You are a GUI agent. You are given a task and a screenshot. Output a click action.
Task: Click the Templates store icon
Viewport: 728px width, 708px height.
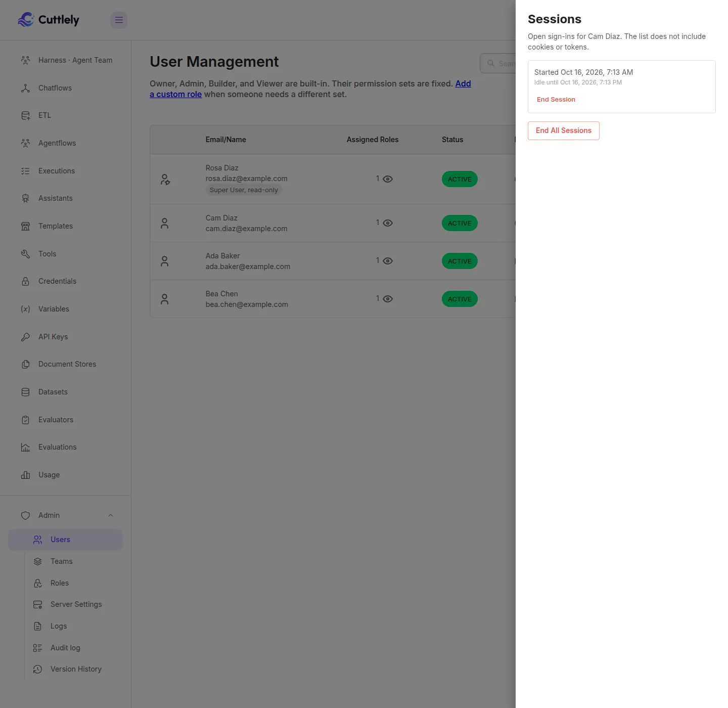coord(25,226)
